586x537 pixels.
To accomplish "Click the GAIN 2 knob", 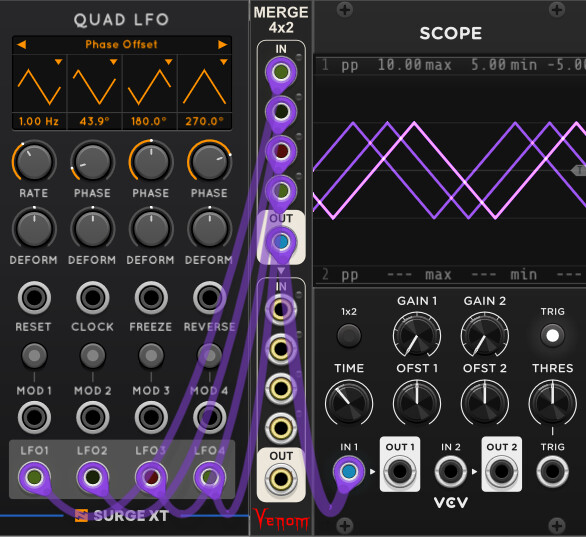I will (x=485, y=335).
